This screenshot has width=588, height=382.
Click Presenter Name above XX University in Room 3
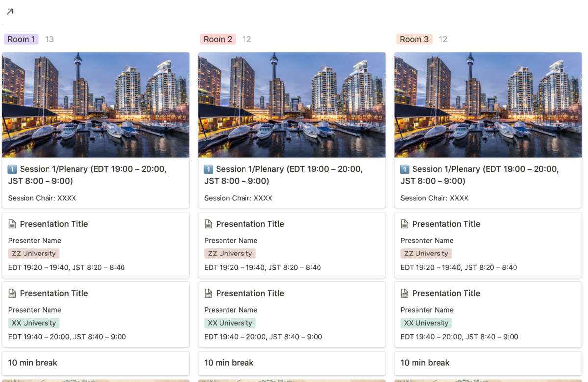coord(427,310)
